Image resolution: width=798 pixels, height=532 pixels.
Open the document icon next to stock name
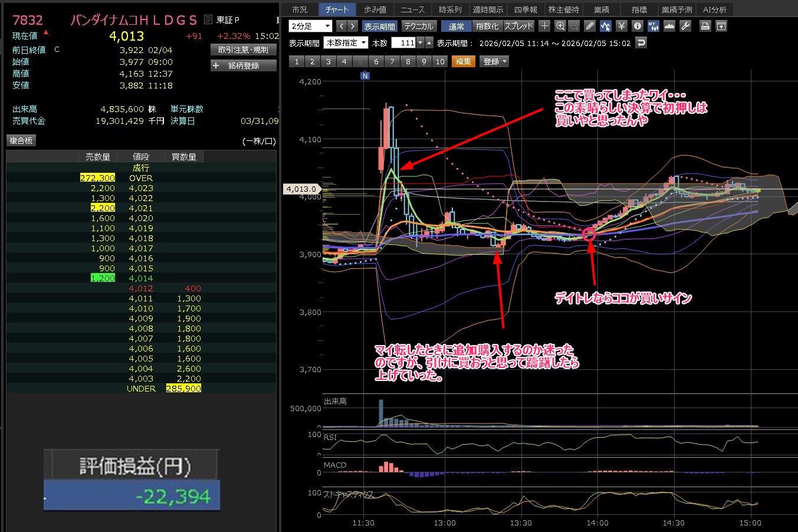point(208,19)
